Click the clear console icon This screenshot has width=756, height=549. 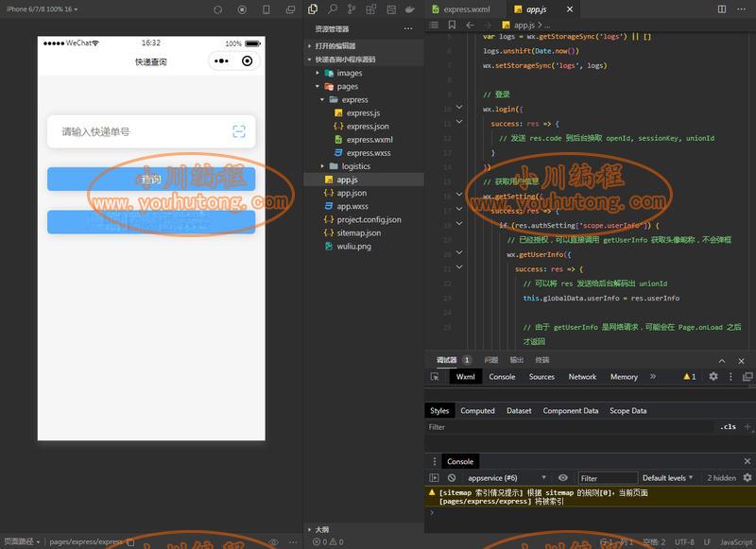452,478
